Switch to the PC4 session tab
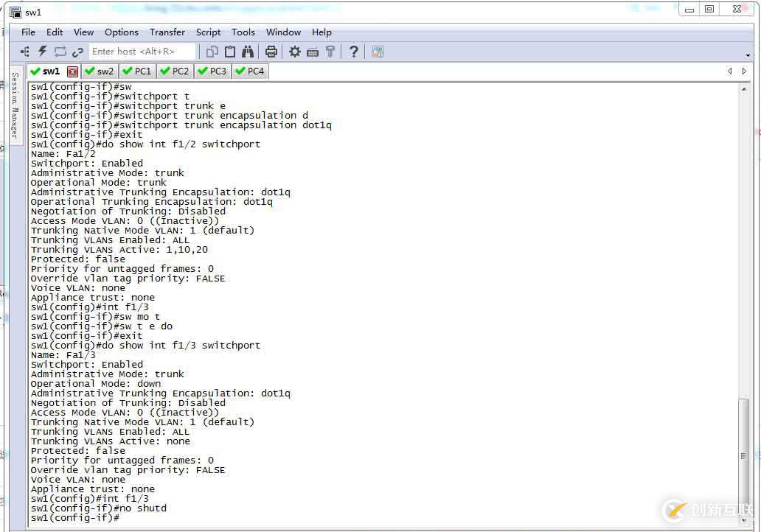Viewport: 761px width, 532px height. click(x=250, y=71)
